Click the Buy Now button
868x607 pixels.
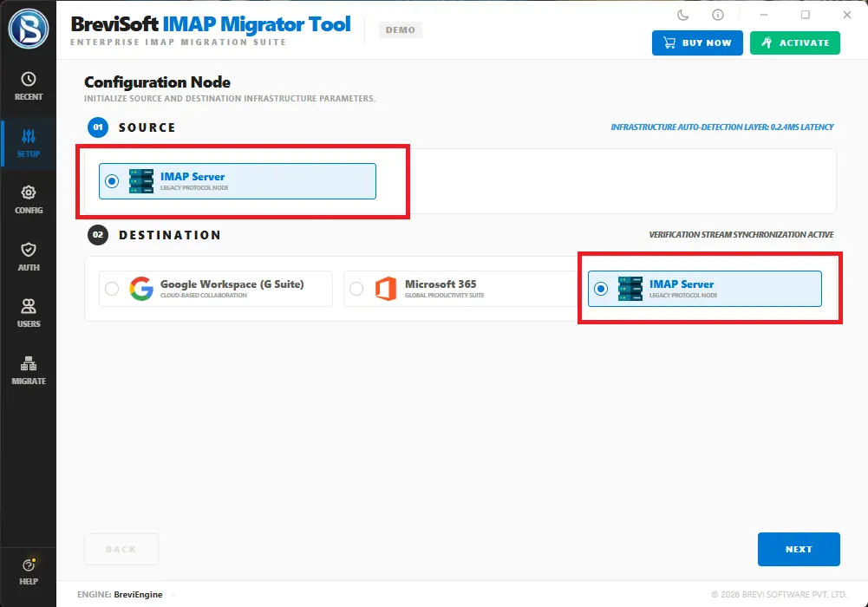point(697,42)
